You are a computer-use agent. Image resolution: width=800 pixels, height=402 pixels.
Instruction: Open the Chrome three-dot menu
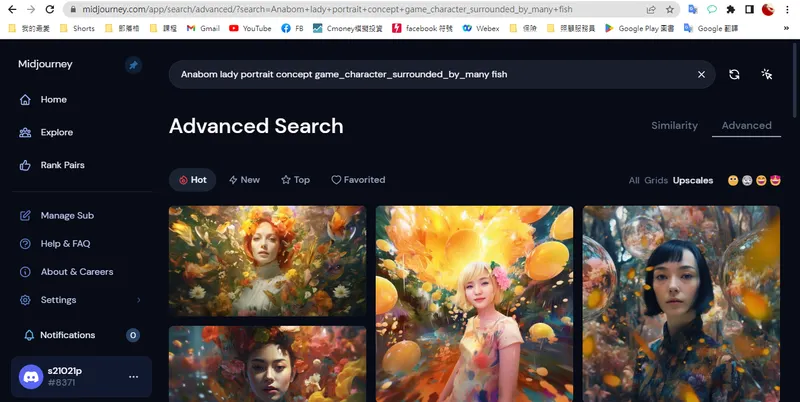click(788, 9)
